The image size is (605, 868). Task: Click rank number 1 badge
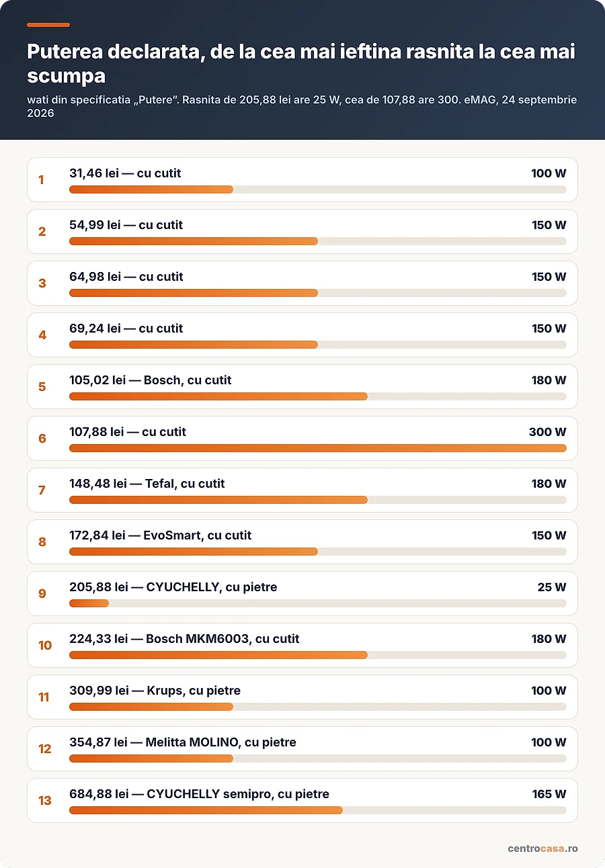click(x=41, y=179)
